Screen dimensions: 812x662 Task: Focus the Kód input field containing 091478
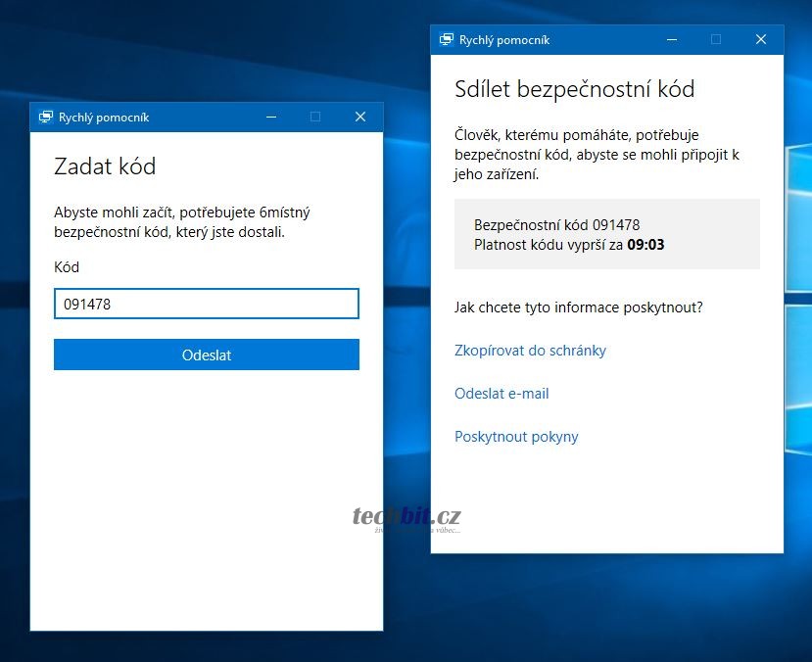click(207, 304)
